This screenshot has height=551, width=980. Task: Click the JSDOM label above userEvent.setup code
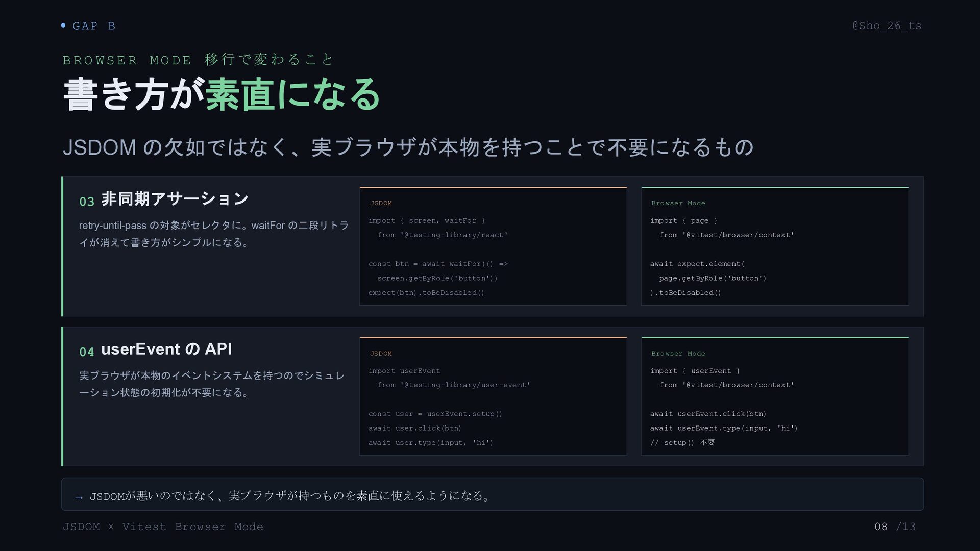pos(381,353)
